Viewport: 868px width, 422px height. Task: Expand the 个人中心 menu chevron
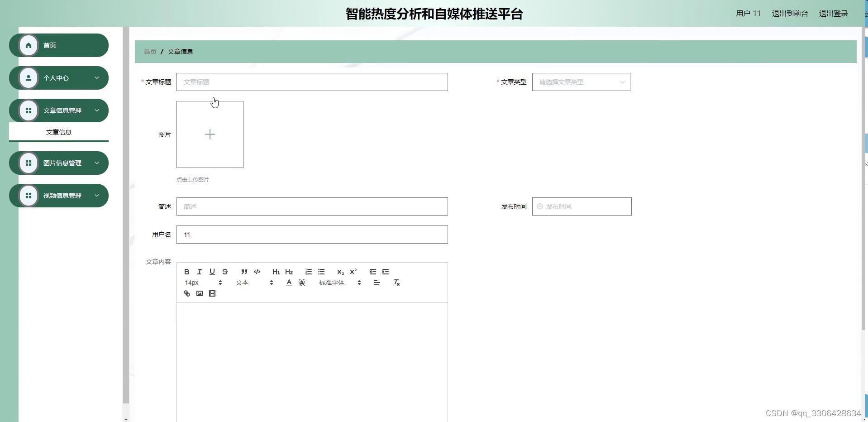tap(97, 78)
